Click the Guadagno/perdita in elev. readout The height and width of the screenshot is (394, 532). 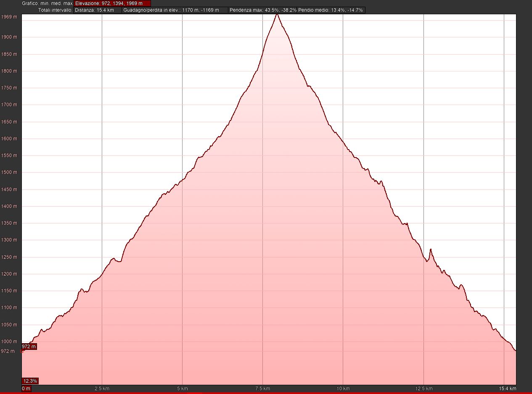pyautogui.click(x=175, y=10)
